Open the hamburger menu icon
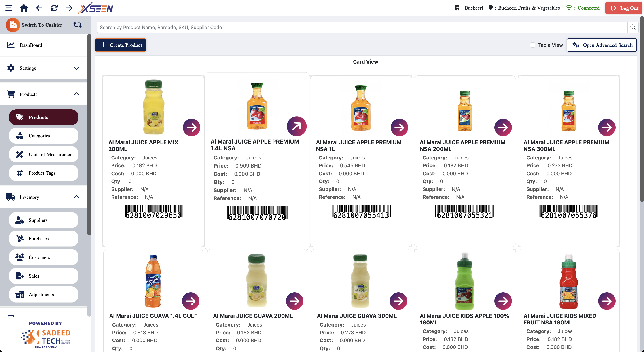Viewport: 644px width, 352px height. point(8,8)
